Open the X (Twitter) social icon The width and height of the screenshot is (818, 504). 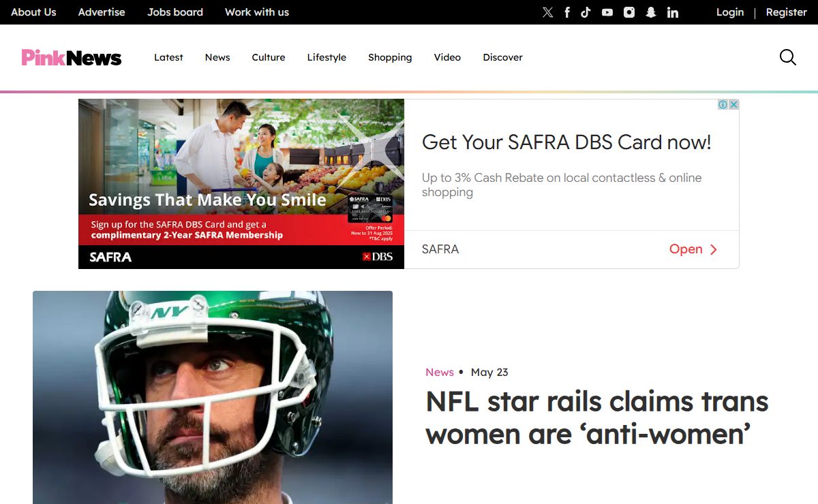(547, 12)
